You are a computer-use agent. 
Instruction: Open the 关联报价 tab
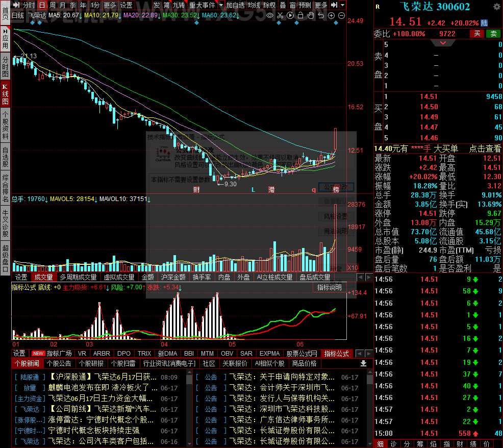click(x=235, y=363)
